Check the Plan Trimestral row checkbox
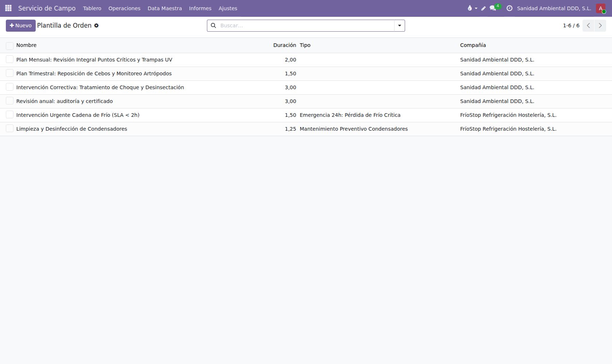Image resolution: width=612 pixels, height=364 pixels. [9, 73]
